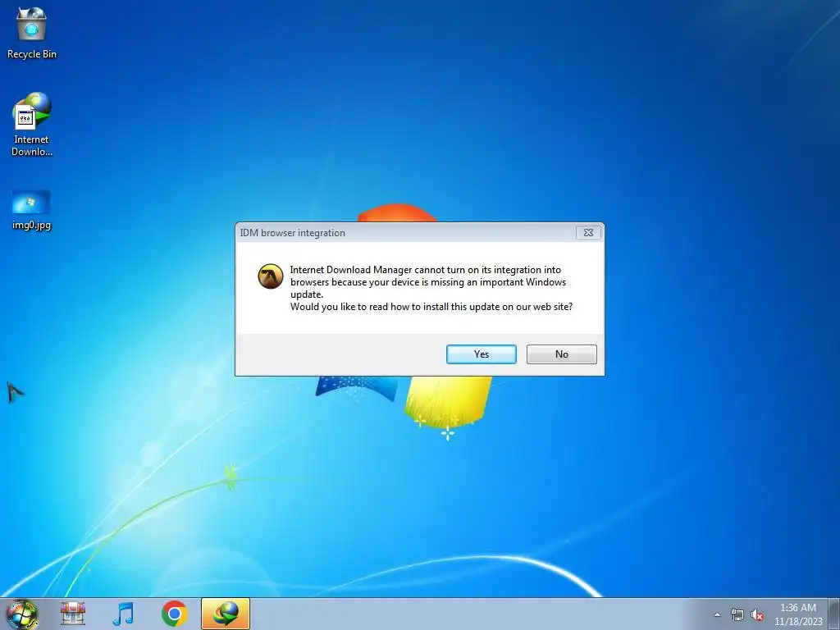Close the IDM browser integration dialog

[x=588, y=232]
